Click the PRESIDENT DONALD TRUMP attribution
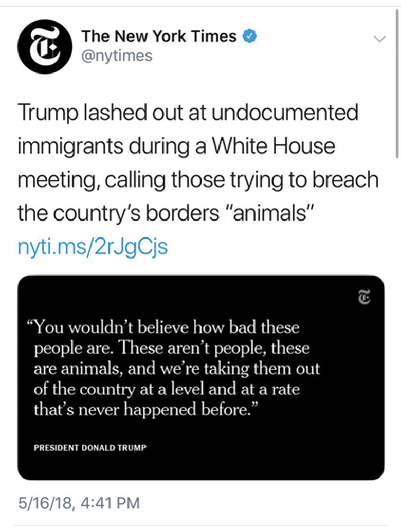401x532 pixels. pos(90,447)
